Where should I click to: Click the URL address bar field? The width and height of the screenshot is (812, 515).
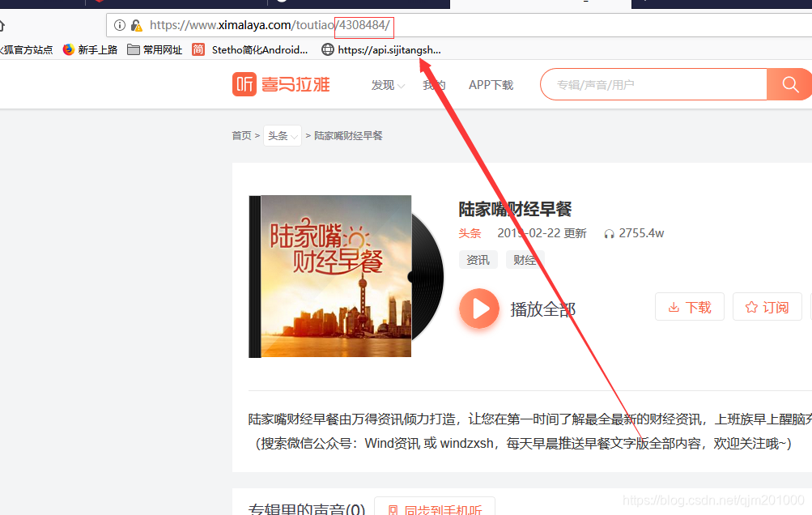[x=459, y=25]
